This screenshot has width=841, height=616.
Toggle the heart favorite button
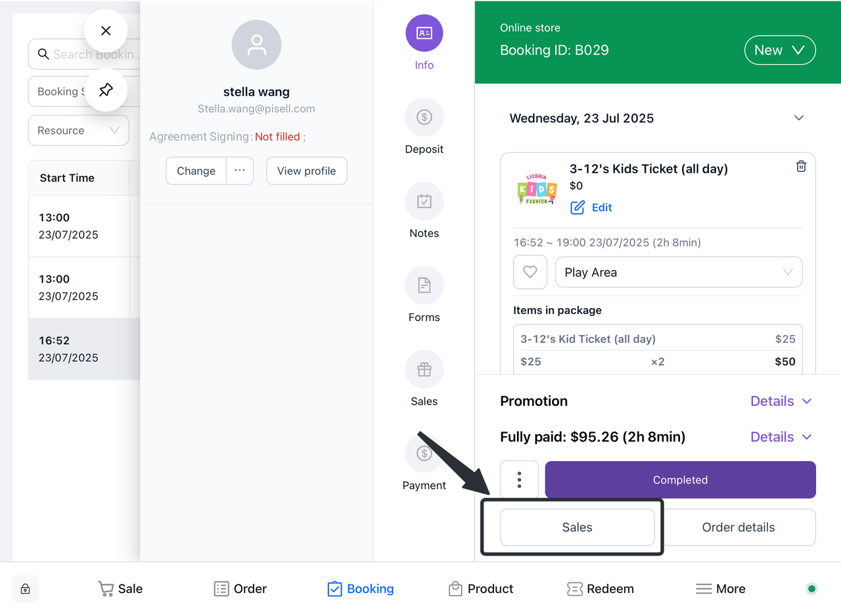click(530, 272)
